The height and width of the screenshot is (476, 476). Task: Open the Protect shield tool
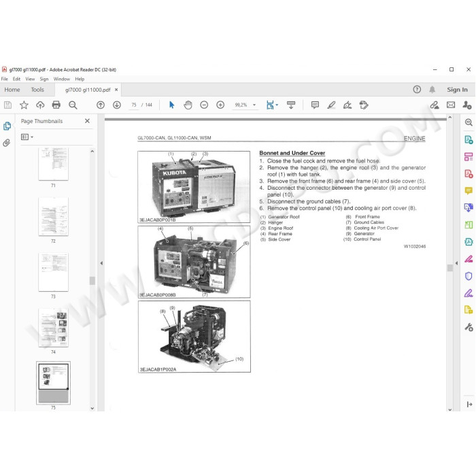pyautogui.click(x=469, y=276)
